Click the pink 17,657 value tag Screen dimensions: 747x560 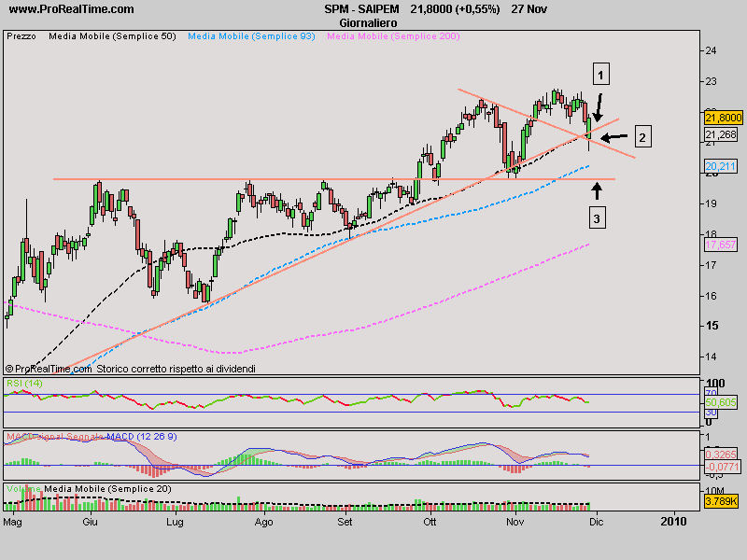721,245
